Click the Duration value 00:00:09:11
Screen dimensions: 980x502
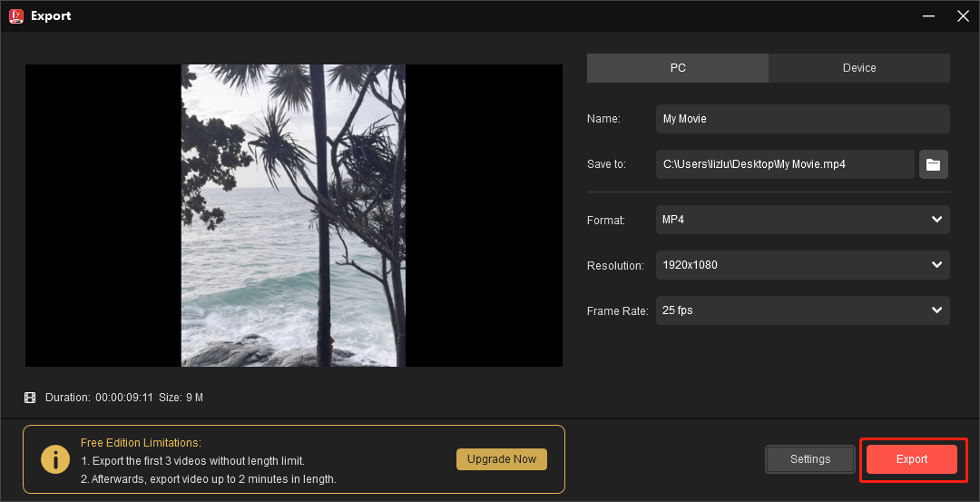pyautogui.click(x=123, y=398)
